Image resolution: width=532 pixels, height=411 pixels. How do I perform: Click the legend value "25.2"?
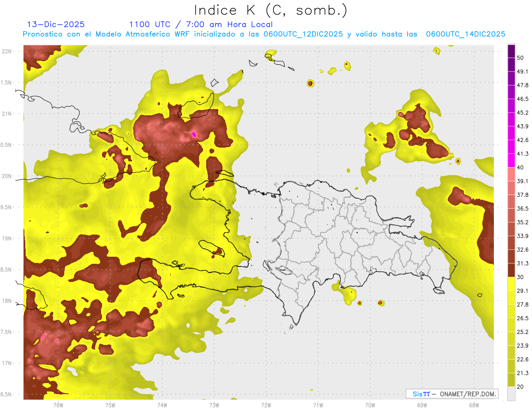(x=523, y=332)
